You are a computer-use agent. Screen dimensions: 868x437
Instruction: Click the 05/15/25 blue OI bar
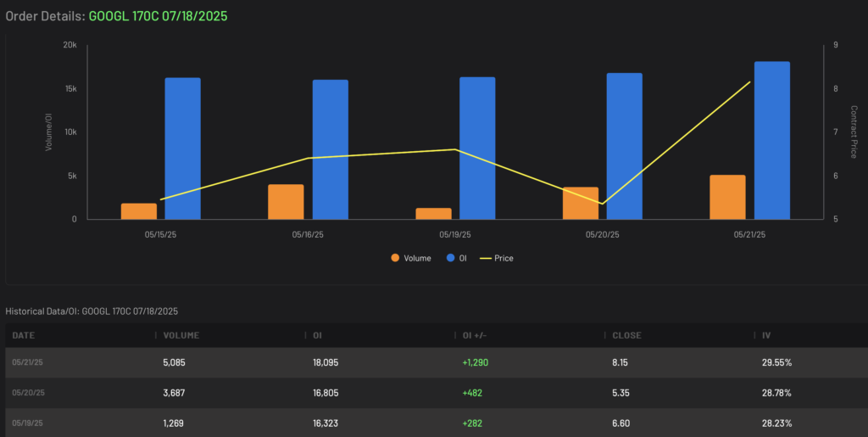(183, 148)
